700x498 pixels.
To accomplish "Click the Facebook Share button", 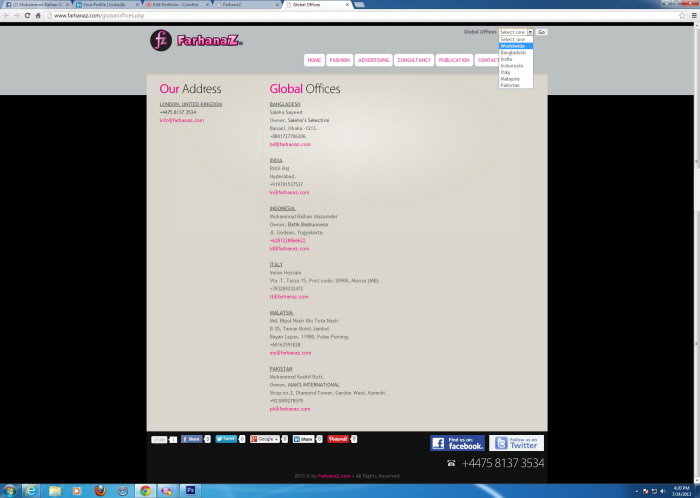I will [x=191, y=439].
